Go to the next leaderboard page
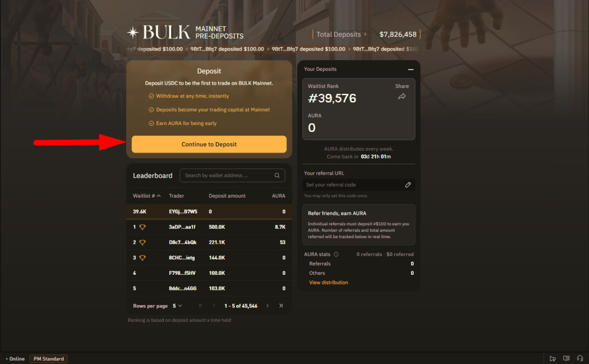The image size is (589, 364). click(267, 306)
